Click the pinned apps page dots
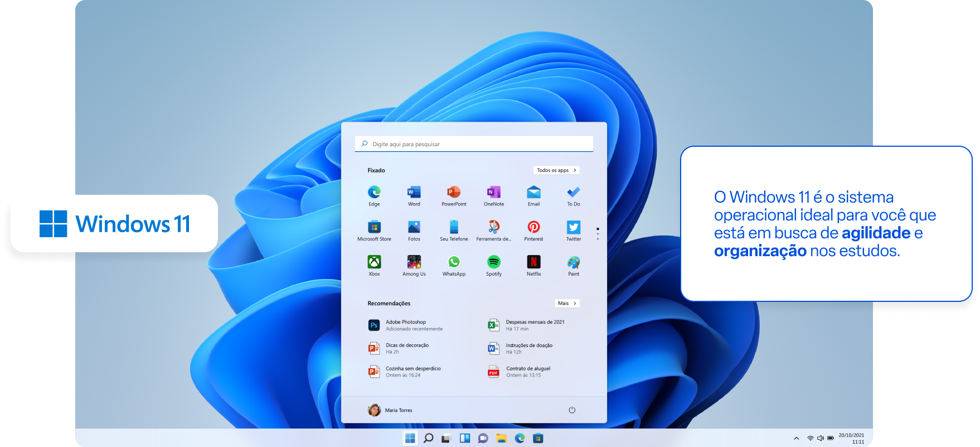 (x=598, y=234)
